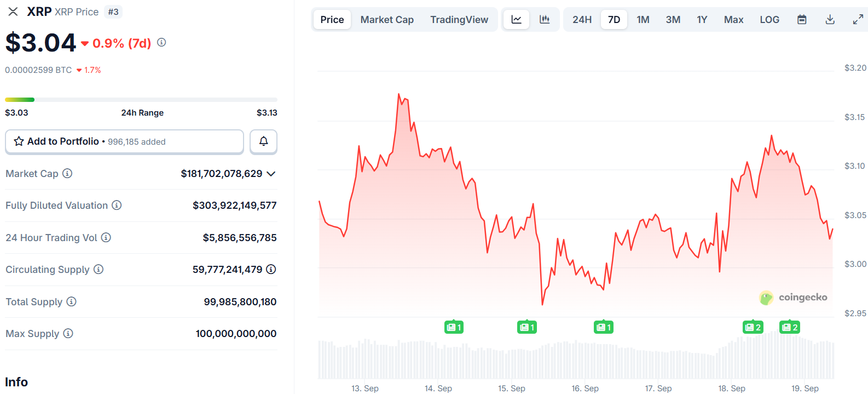Click the download chart data icon
The height and width of the screenshot is (394, 868).
click(x=830, y=20)
